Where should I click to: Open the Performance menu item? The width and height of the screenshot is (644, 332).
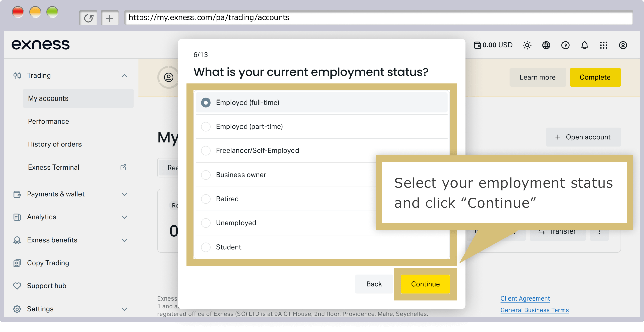(x=48, y=121)
